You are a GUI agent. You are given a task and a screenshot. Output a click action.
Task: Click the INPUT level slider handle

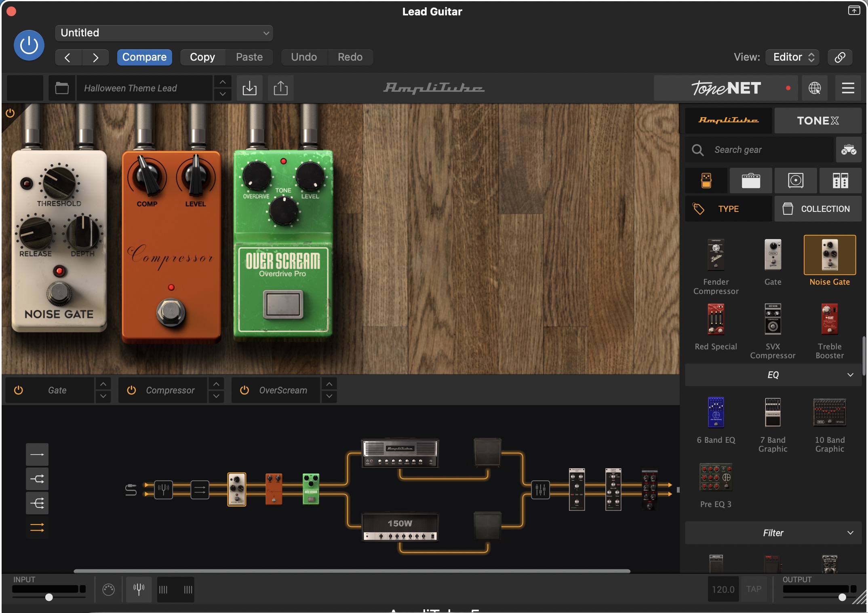coord(49,597)
